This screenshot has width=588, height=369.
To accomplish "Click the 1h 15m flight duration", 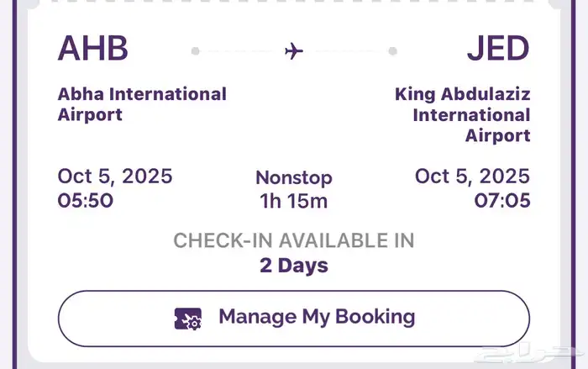I will tap(294, 201).
